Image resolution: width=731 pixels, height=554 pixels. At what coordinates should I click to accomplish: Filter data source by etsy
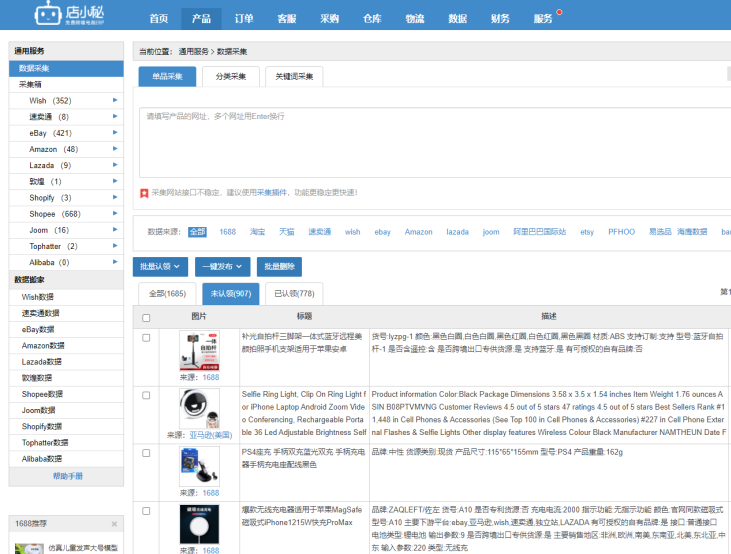(x=587, y=232)
